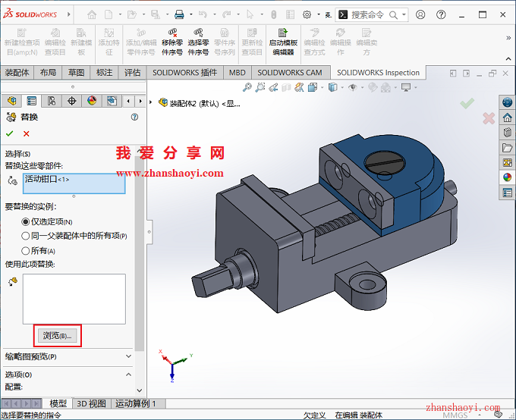Open Appearances color ball in task pane

pos(507,177)
